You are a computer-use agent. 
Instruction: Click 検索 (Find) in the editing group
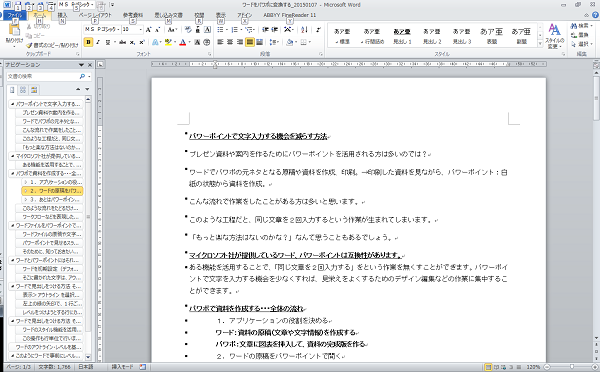(x=581, y=26)
